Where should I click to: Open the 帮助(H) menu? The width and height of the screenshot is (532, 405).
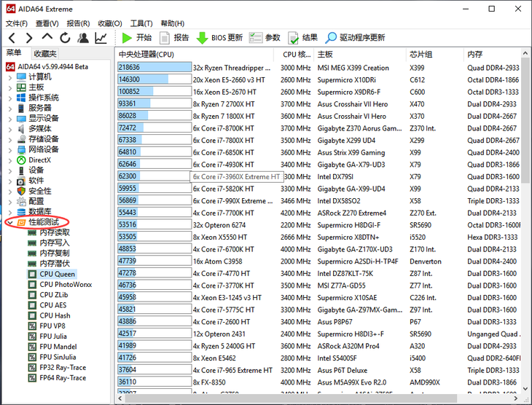pos(173,23)
